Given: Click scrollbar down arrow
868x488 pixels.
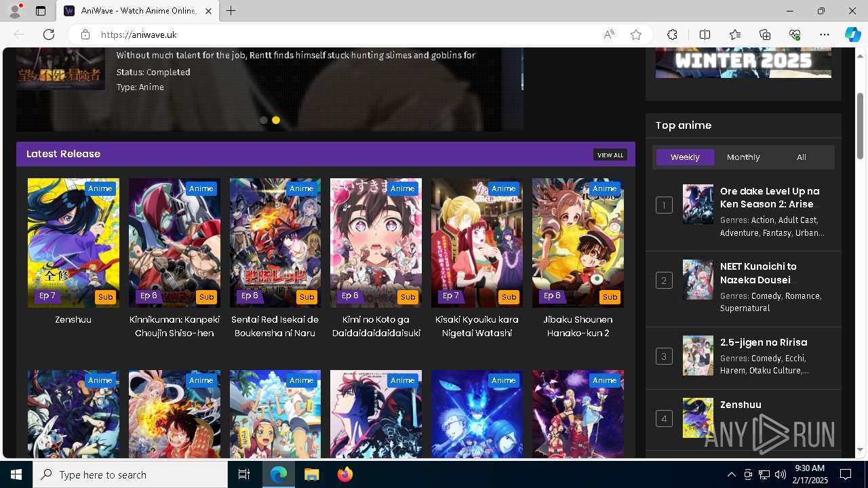Looking at the screenshot, I should 861,449.
